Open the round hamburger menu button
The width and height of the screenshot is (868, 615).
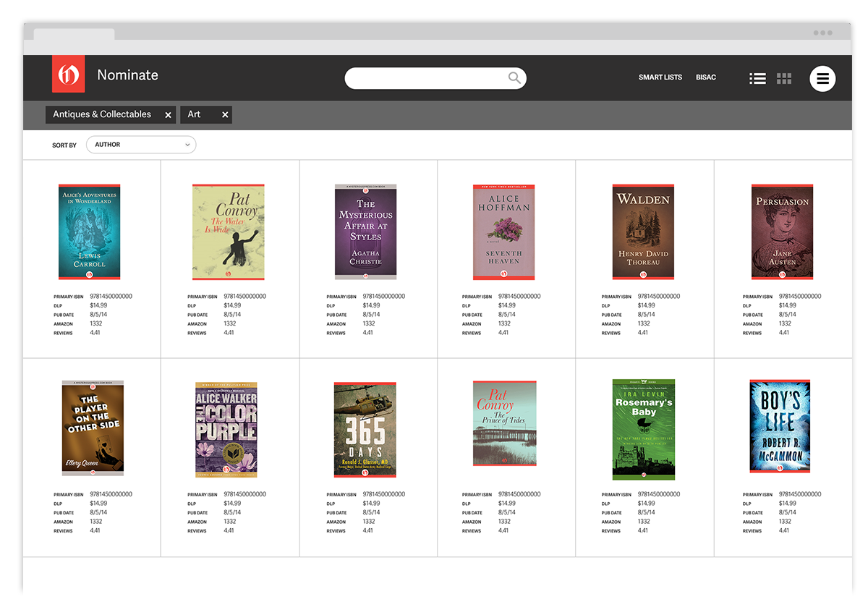822,78
